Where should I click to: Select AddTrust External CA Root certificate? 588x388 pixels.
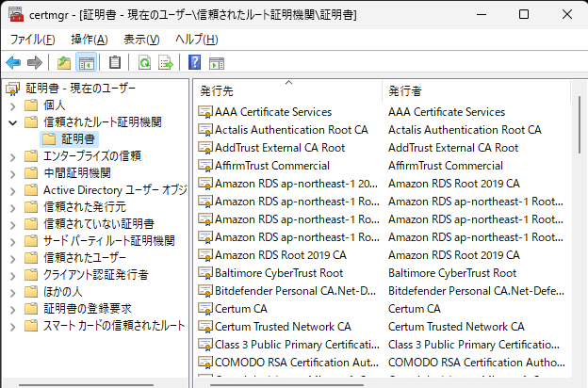click(x=280, y=148)
